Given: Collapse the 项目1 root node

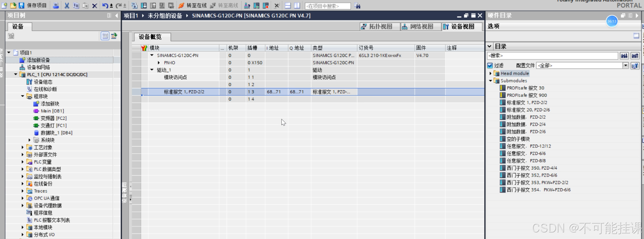Looking at the screenshot, I should pos(9,53).
